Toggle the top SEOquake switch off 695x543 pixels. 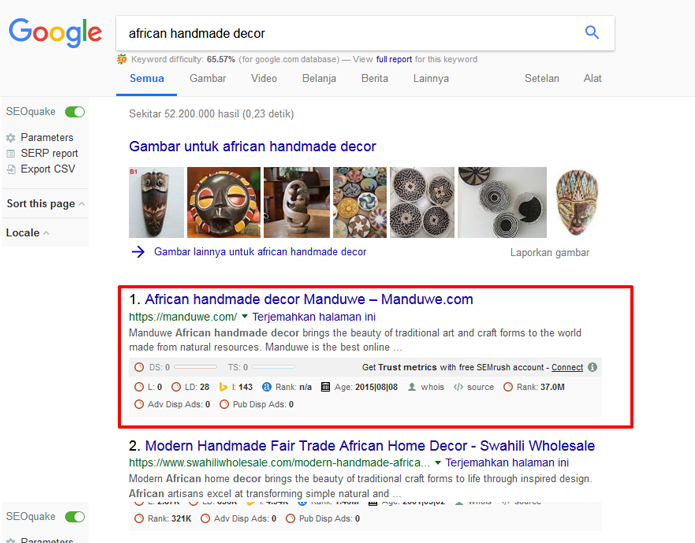(x=75, y=112)
